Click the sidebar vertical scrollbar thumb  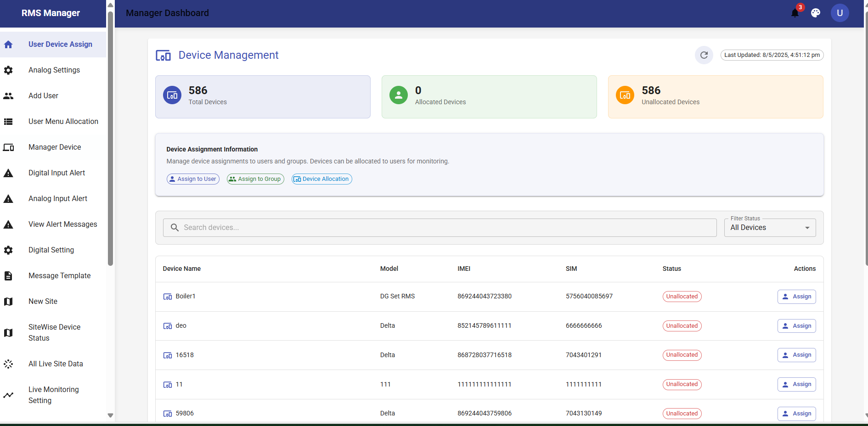110,138
